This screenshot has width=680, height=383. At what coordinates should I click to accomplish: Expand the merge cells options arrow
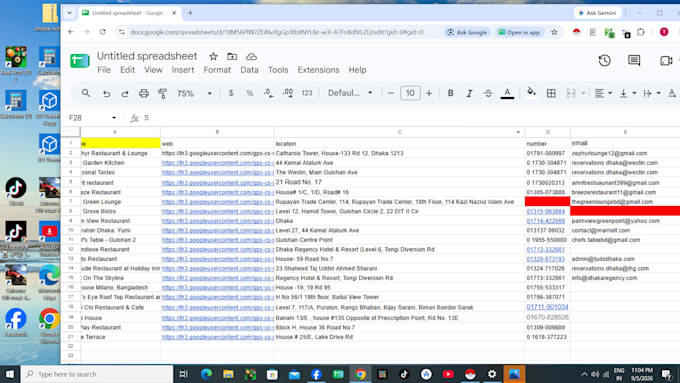[x=583, y=93]
